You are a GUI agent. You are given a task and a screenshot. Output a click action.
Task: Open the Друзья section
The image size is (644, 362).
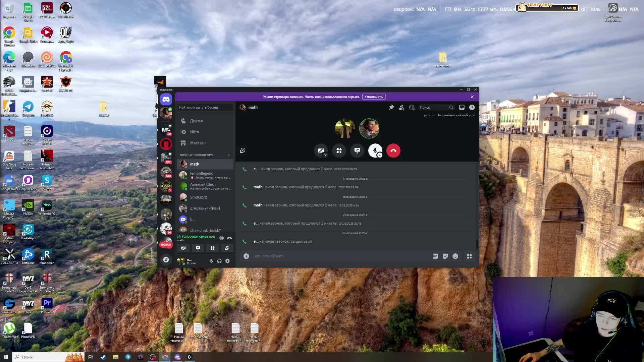[x=197, y=121]
